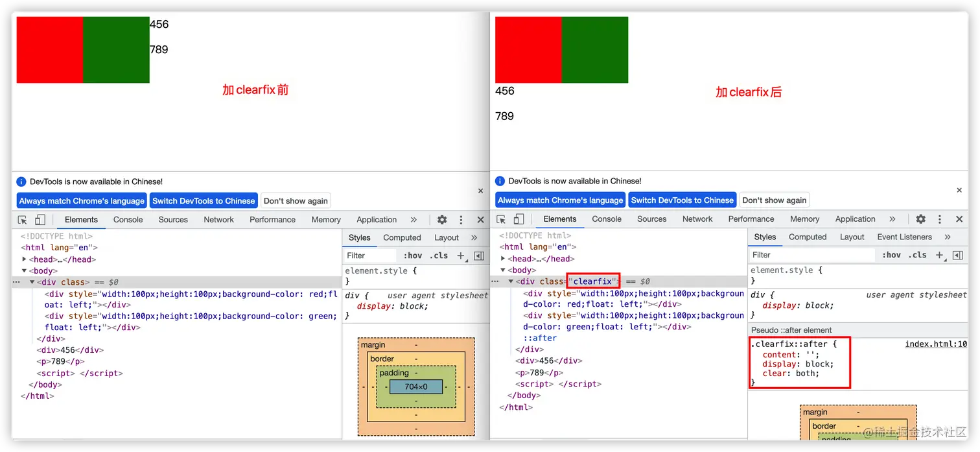
Task: Close the right DevTools panel
Action: tap(959, 219)
